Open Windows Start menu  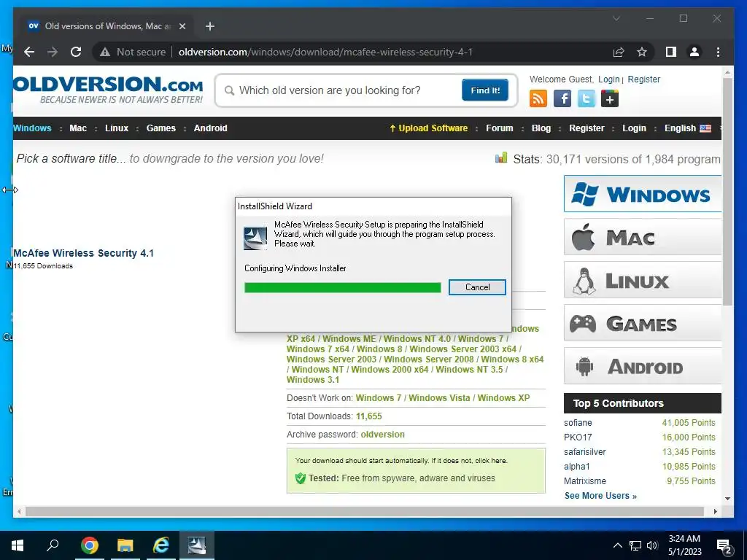tap(18, 545)
